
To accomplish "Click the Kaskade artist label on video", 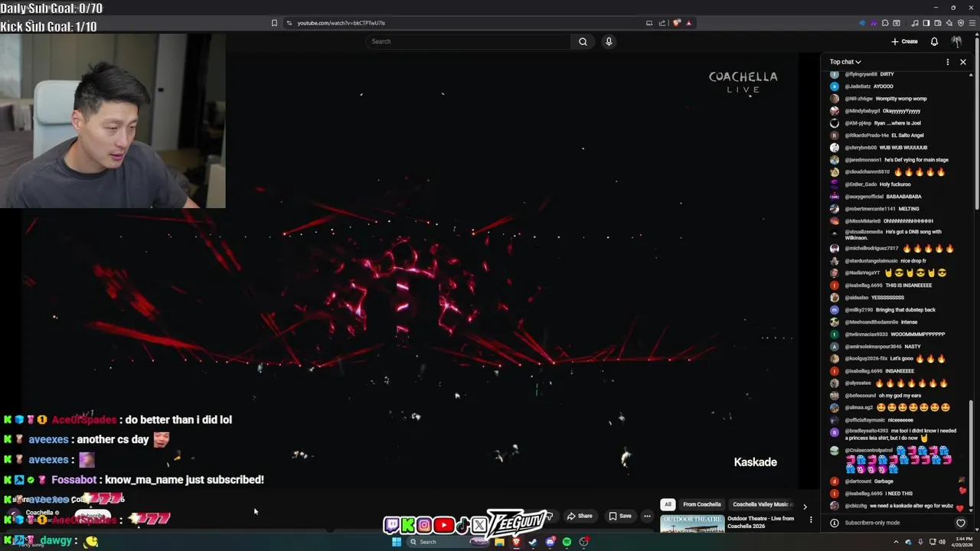I will [755, 462].
